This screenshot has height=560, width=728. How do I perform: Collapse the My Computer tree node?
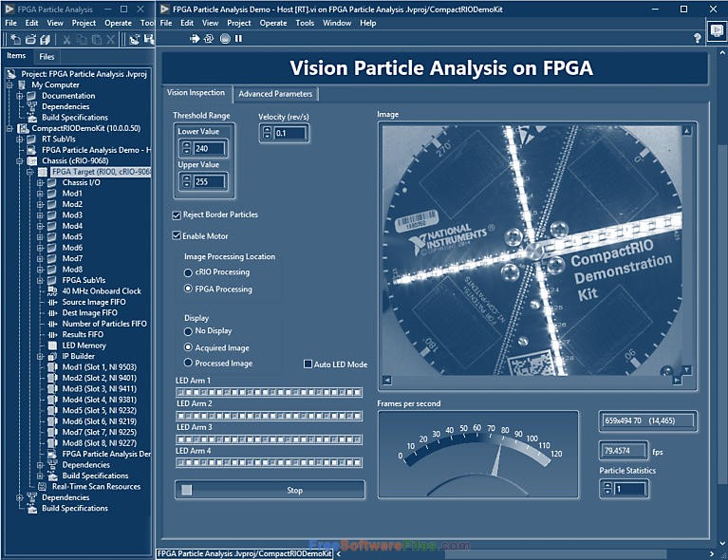coord(9,85)
